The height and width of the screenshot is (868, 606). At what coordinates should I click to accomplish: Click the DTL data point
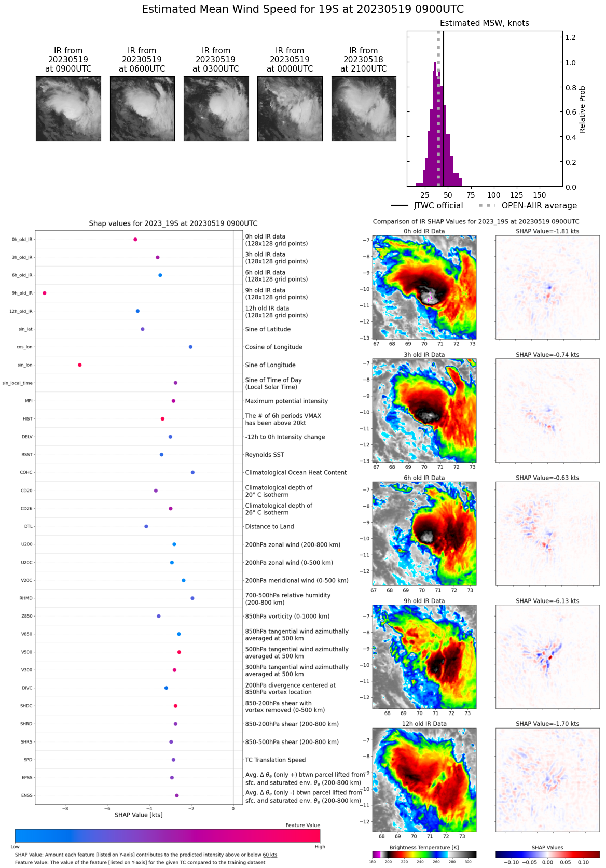coord(146,526)
